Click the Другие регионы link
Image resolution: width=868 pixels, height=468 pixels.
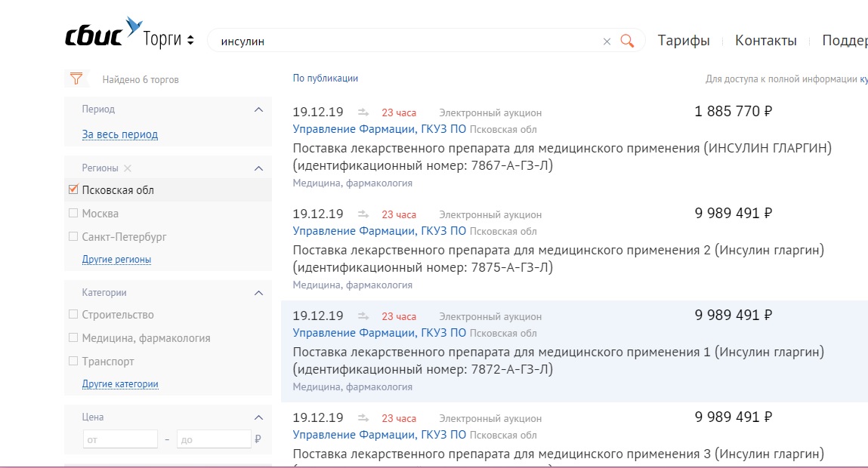(116, 260)
